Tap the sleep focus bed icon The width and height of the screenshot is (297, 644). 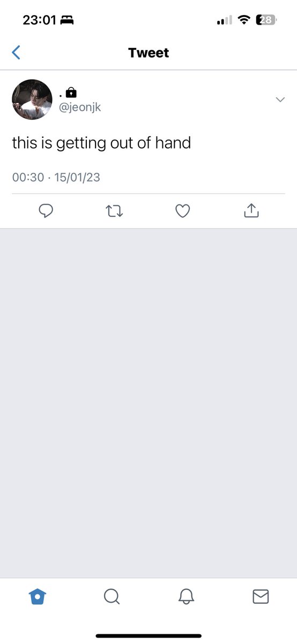coord(66,20)
